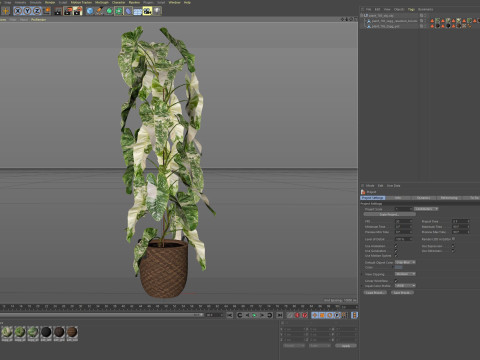Click the green generator object icon

pos(109,11)
